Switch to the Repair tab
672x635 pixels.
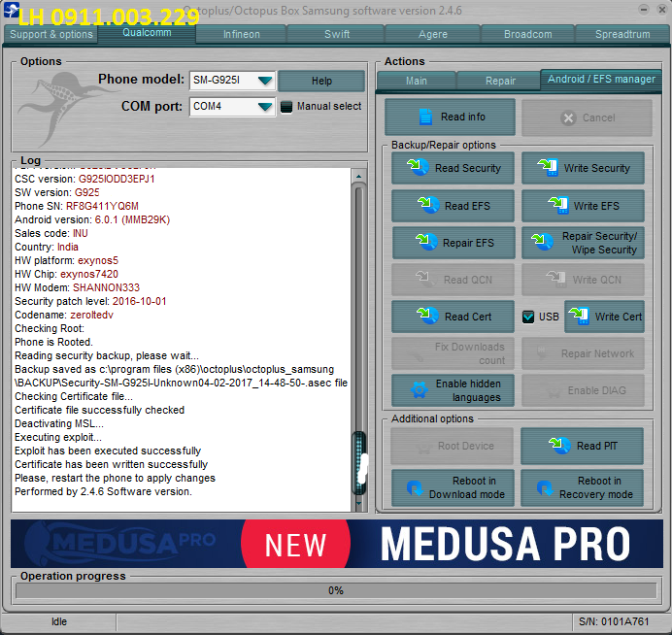click(x=500, y=81)
